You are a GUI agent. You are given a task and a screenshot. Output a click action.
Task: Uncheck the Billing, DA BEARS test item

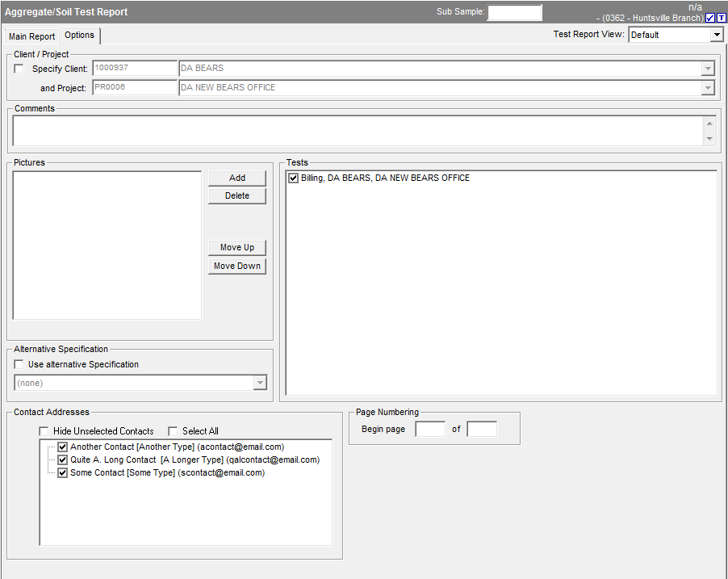pyautogui.click(x=294, y=178)
